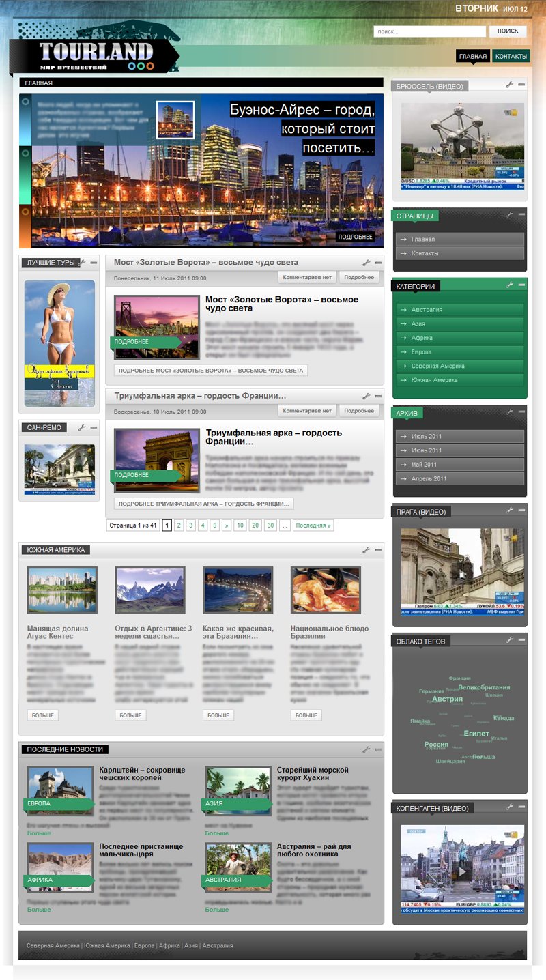Screen dimensions: 546x980
Task: Select the third slide indicator circle
Action: coord(25,210)
